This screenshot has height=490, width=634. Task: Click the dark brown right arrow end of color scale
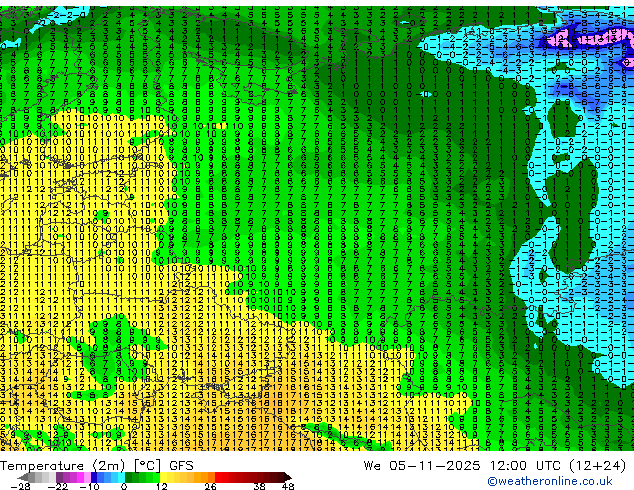[287, 477]
